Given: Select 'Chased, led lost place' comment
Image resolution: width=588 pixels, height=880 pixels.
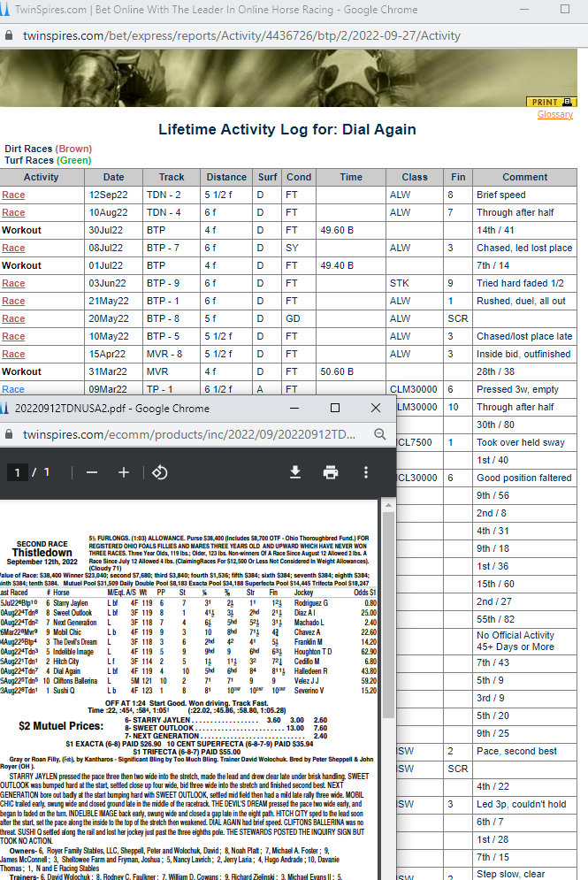Looking at the screenshot, I should click(524, 248).
